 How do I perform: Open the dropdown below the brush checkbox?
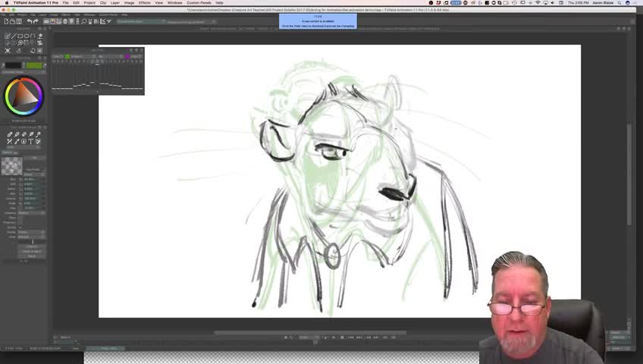coord(32,232)
